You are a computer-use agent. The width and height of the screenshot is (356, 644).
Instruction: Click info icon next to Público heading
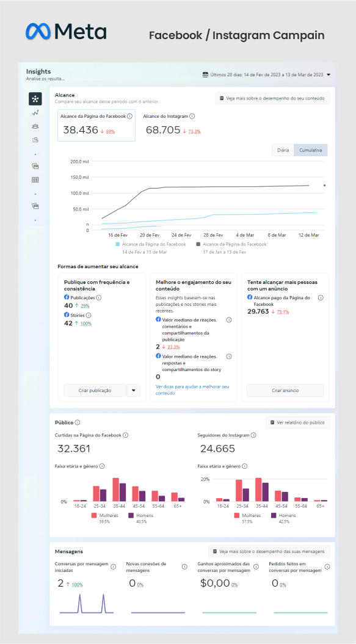click(x=78, y=422)
